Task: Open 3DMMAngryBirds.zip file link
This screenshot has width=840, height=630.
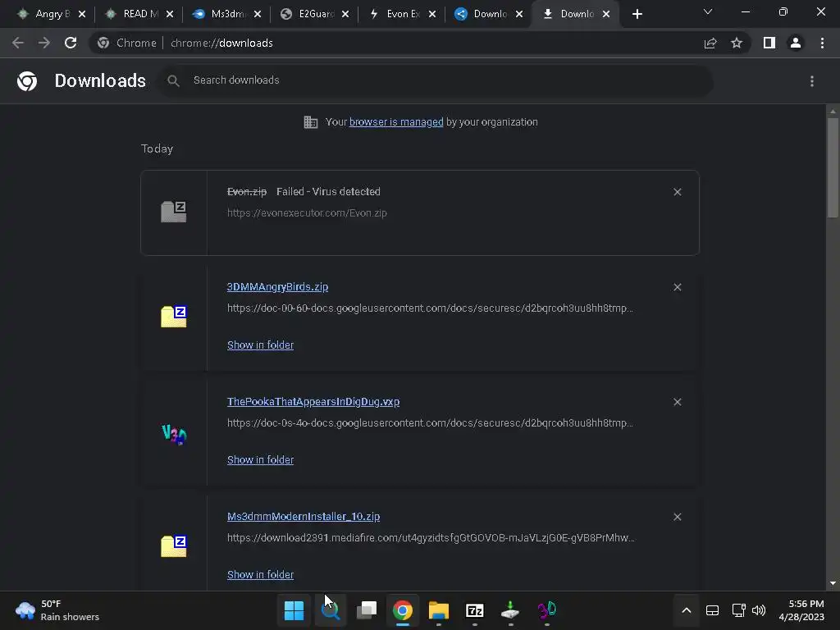Action: point(277,287)
